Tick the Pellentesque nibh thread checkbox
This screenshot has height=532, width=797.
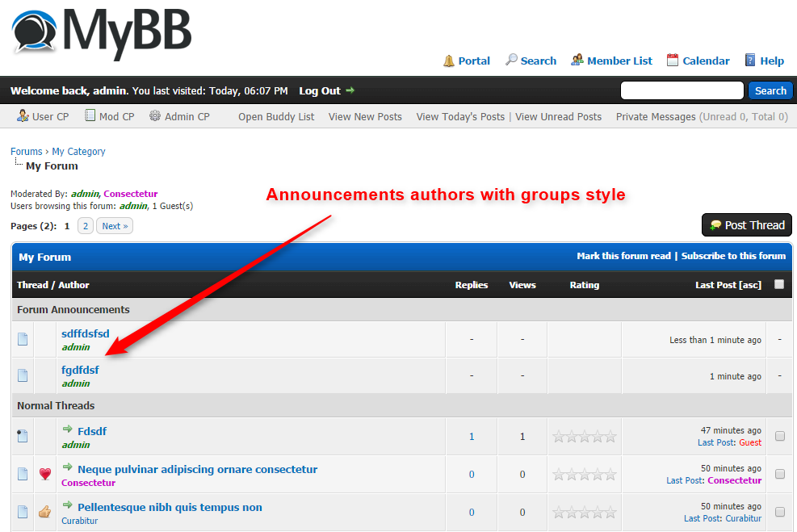pos(780,512)
